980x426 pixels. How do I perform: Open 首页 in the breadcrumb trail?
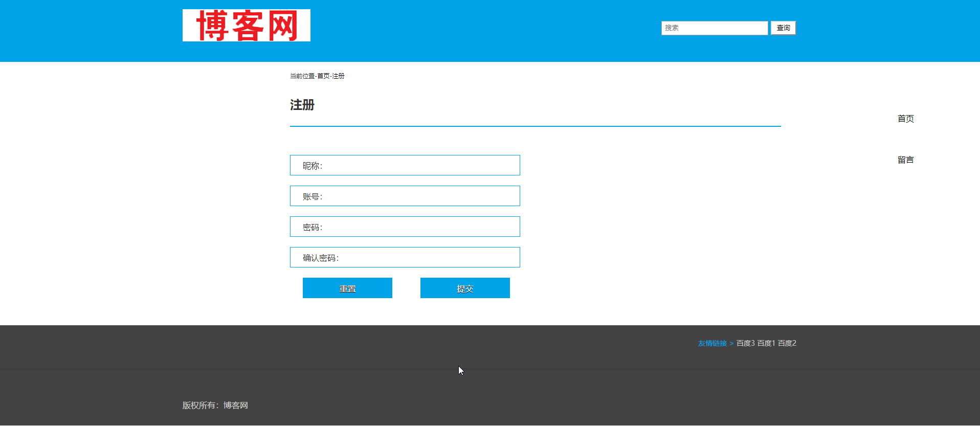323,76
